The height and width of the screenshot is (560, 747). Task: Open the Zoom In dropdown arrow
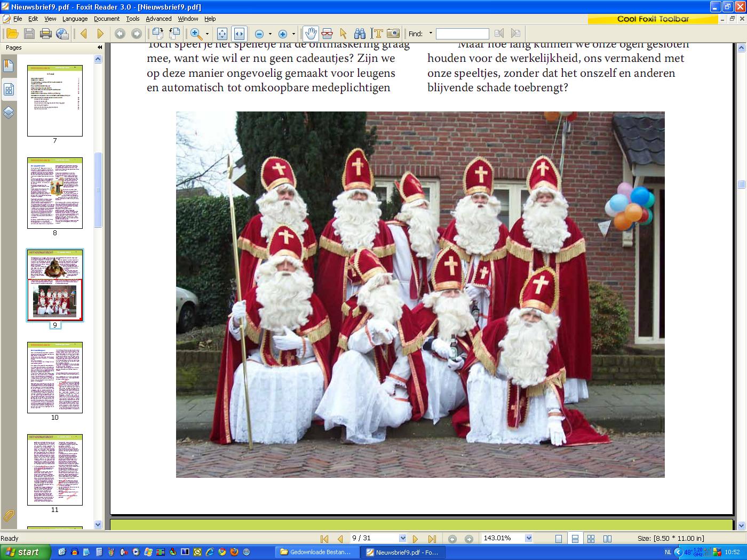point(293,34)
